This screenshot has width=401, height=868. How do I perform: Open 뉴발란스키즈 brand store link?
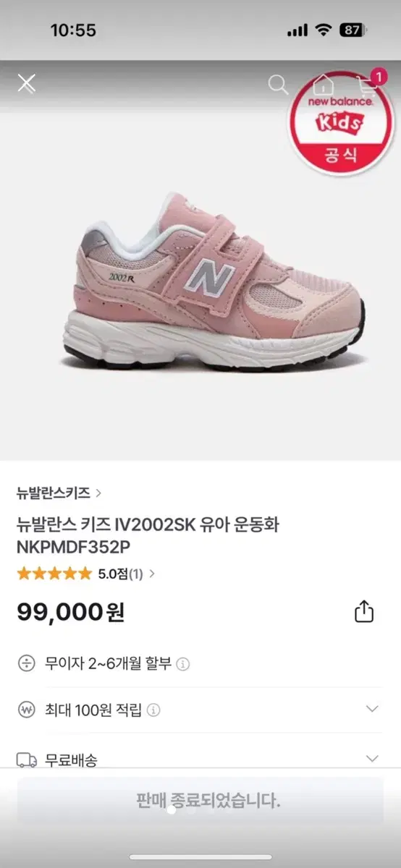point(59,493)
